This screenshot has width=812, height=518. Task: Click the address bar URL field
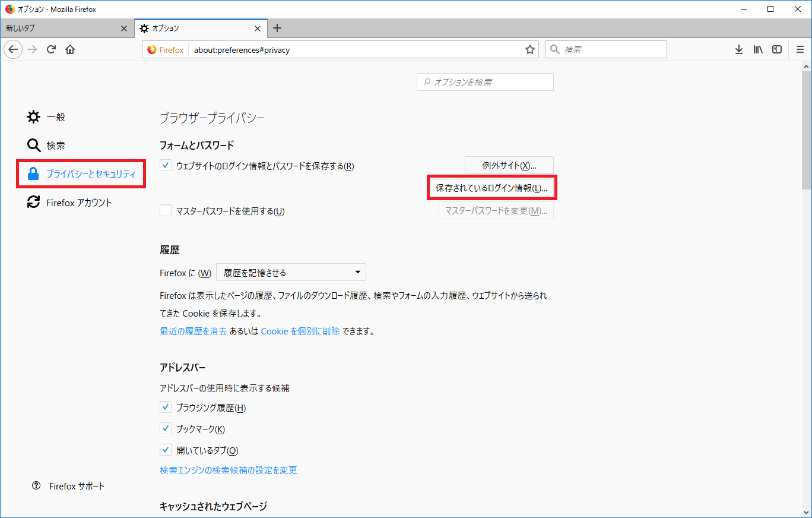[x=356, y=50]
